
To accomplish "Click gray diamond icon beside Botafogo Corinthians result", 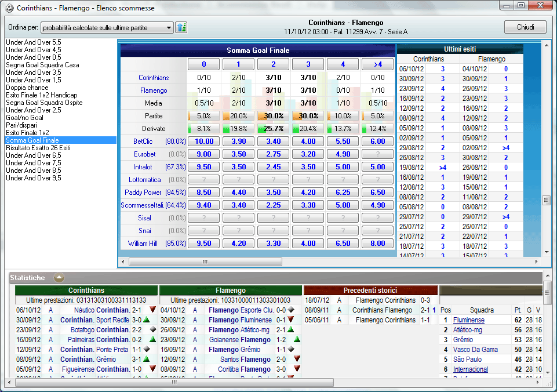I will pyautogui.click(x=152, y=330).
